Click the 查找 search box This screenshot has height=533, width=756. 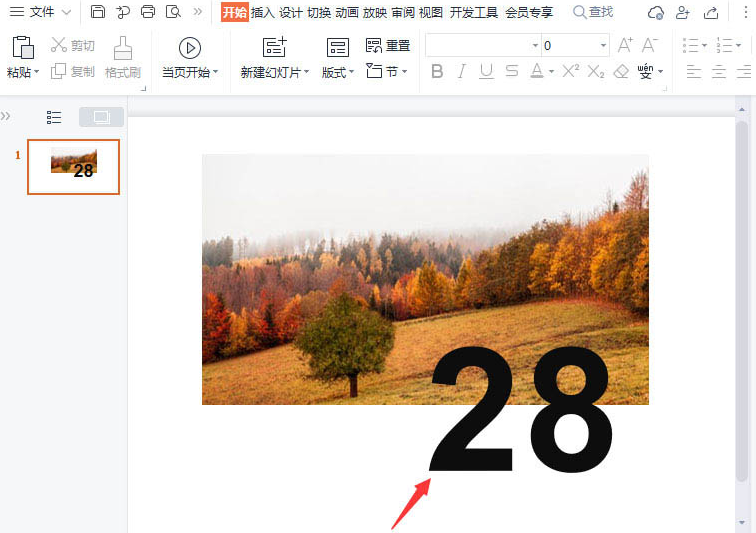pyautogui.click(x=593, y=12)
